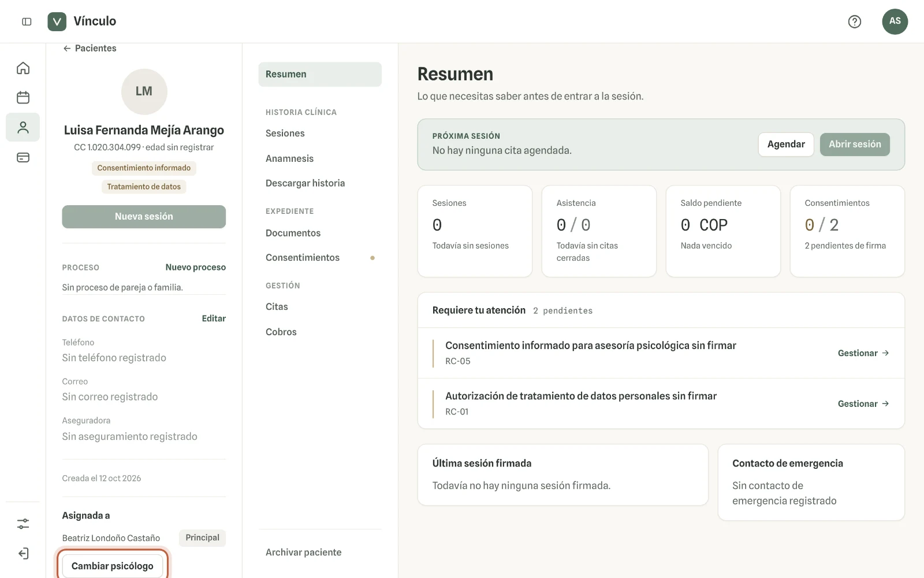The image size is (924, 578).
Task: Open the calendar icon in sidebar
Action: [23, 97]
